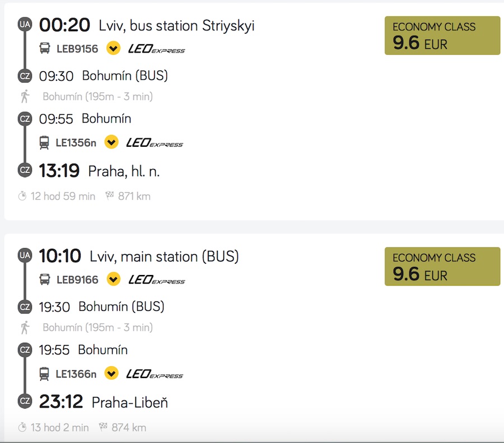Click the Praha-Libeň destination stop name

(x=129, y=402)
